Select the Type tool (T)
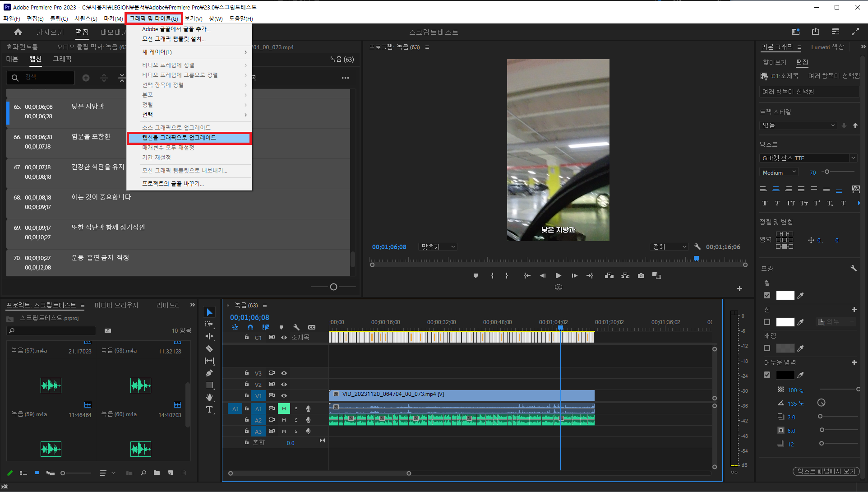 (x=209, y=410)
